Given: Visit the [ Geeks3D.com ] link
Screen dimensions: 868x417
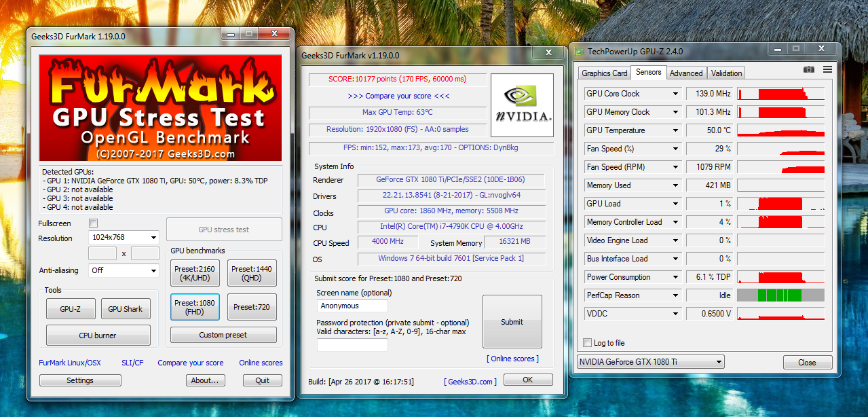Looking at the screenshot, I should (470, 382).
